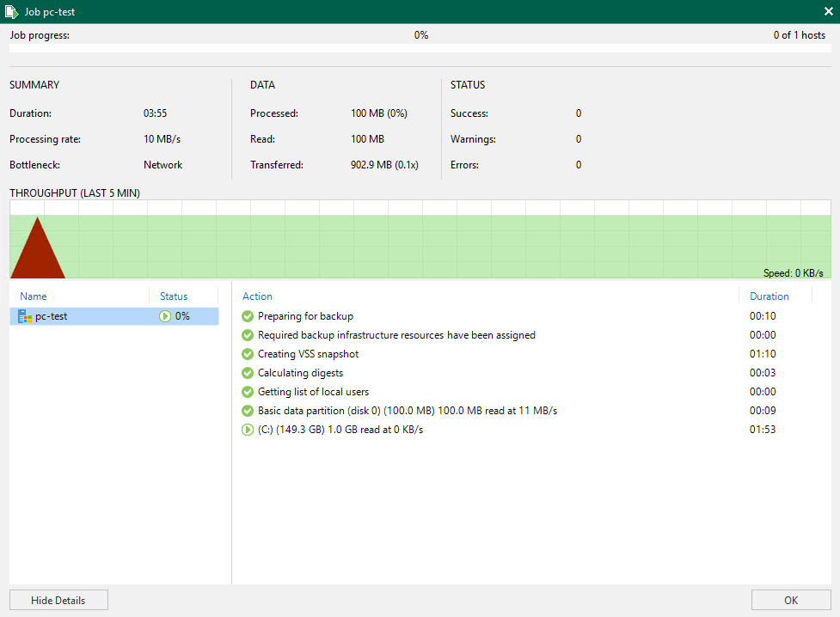Click the 'Job progress:' label
Viewport: 840px width, 617px height.
pos(40,35)
